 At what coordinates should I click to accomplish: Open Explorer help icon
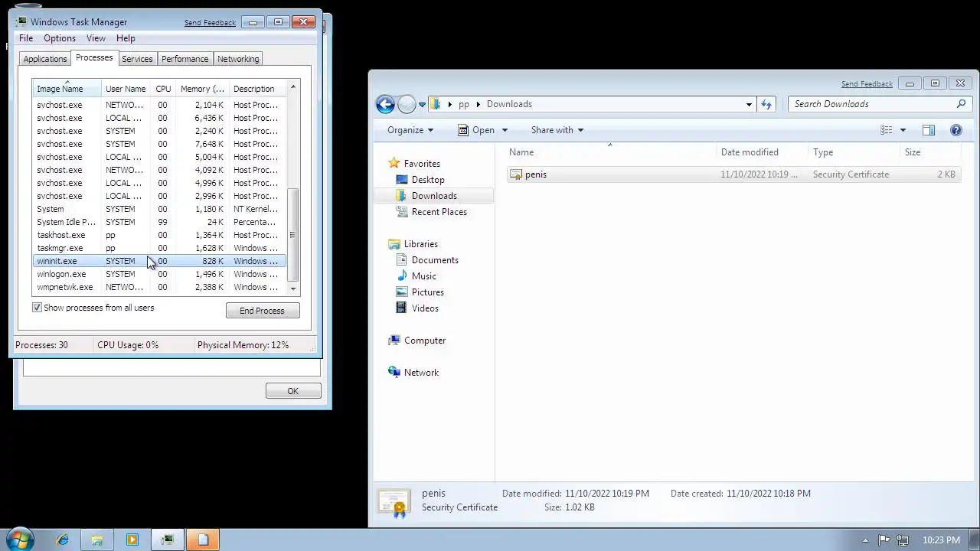[956, 130]
